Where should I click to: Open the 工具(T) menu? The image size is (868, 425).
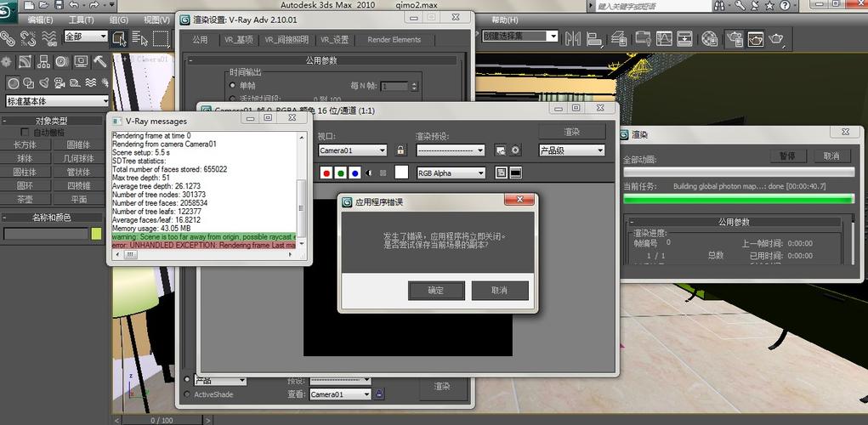[81, 20]
